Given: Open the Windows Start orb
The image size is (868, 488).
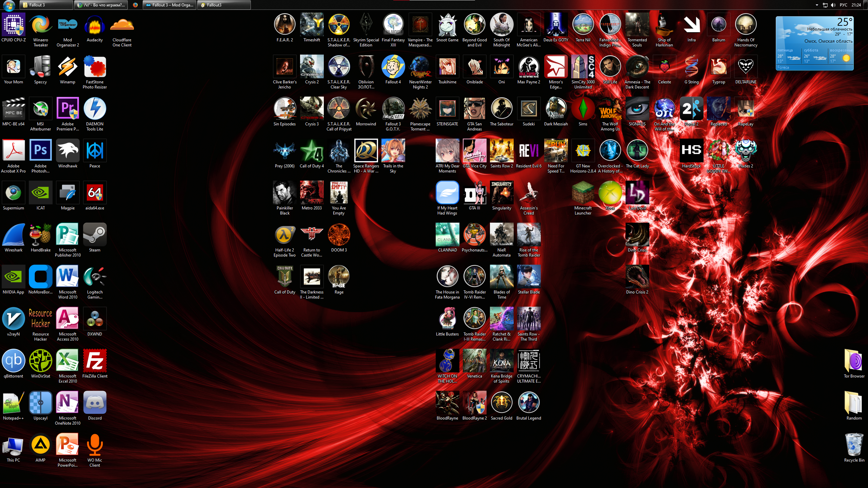Looking at the screenshot, I should [9, 5].
